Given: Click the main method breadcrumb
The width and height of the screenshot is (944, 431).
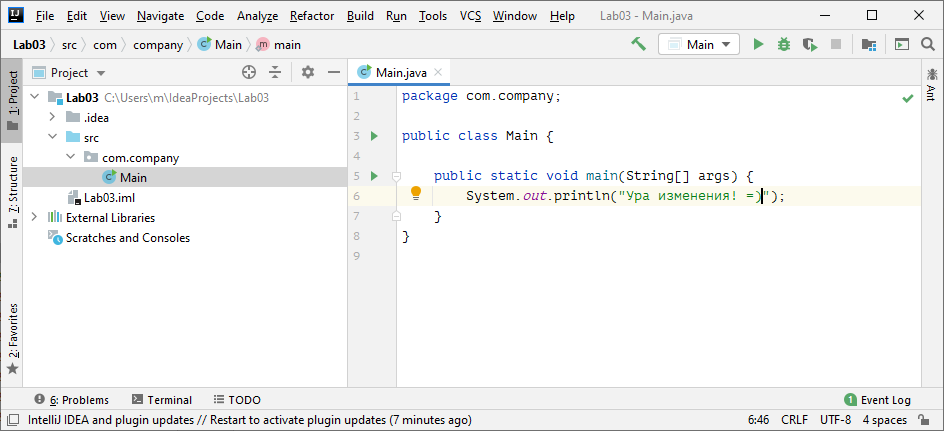Looking at the screenshot, I should click(x=279, y=45).
